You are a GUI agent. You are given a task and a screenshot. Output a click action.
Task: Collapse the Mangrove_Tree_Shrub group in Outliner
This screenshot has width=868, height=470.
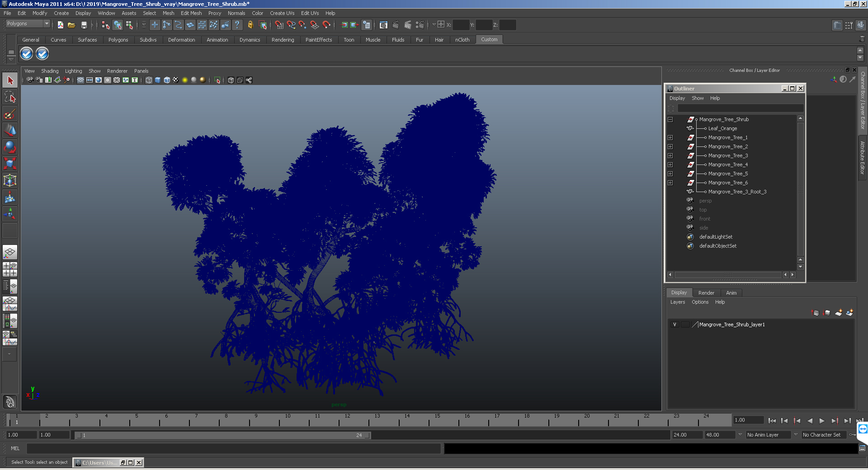coord(670,119)
